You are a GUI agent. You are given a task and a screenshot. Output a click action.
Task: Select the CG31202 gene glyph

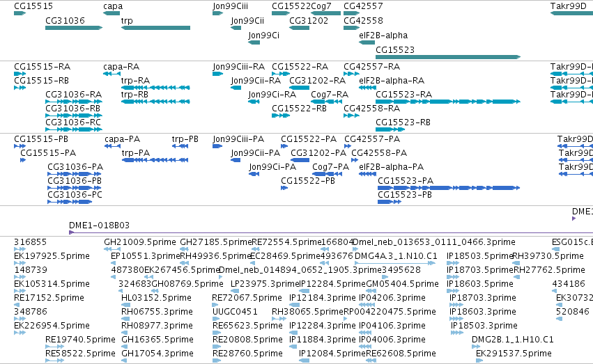pyautogui.click(x=300, y=28)
